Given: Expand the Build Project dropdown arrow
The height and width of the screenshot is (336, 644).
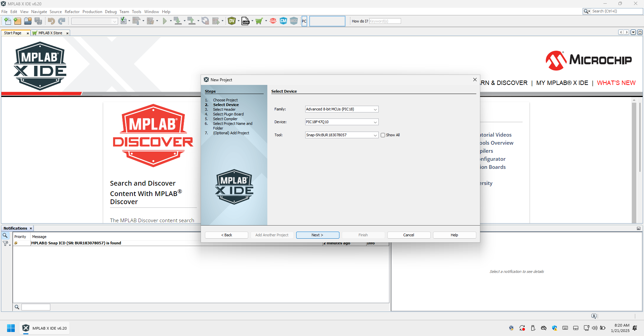Looking at the screenshot, I should coord(143,21).
